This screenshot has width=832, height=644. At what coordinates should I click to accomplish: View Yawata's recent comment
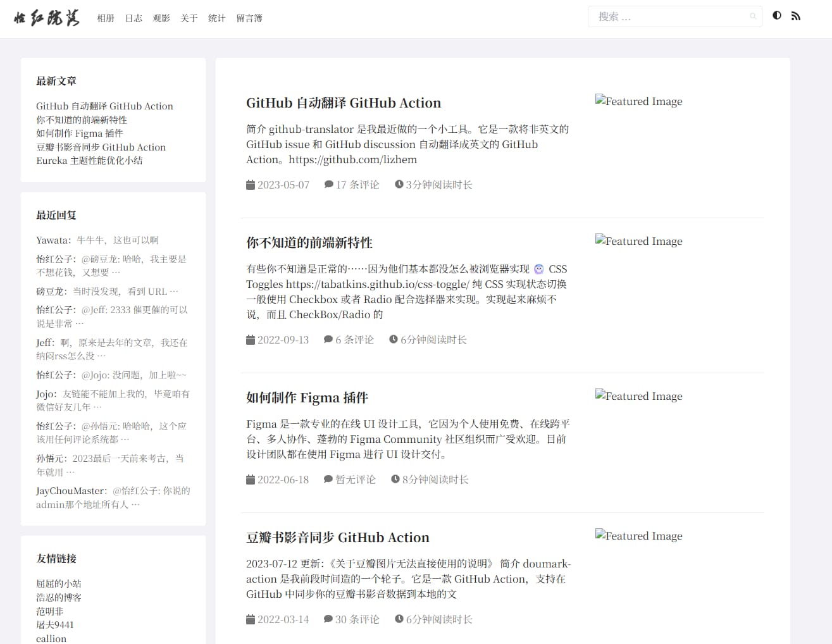118,240
